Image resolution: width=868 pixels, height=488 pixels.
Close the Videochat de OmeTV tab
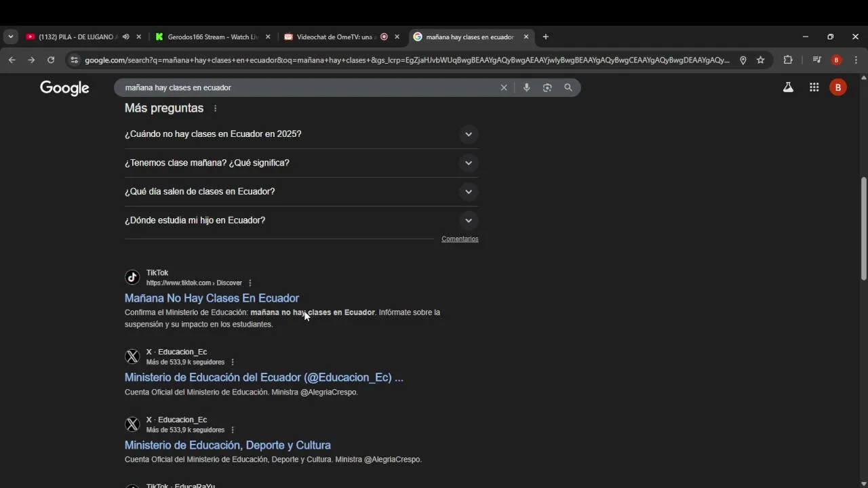point(397,37)
